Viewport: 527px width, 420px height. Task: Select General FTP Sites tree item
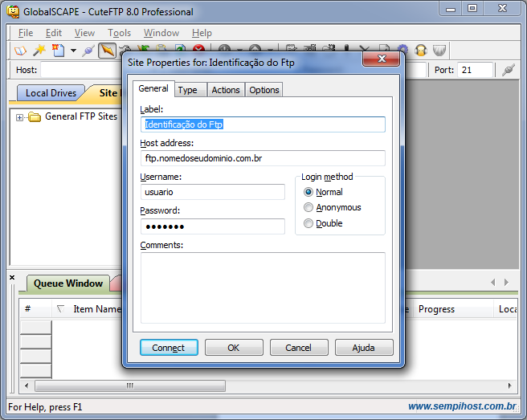(x=81, y=116)
